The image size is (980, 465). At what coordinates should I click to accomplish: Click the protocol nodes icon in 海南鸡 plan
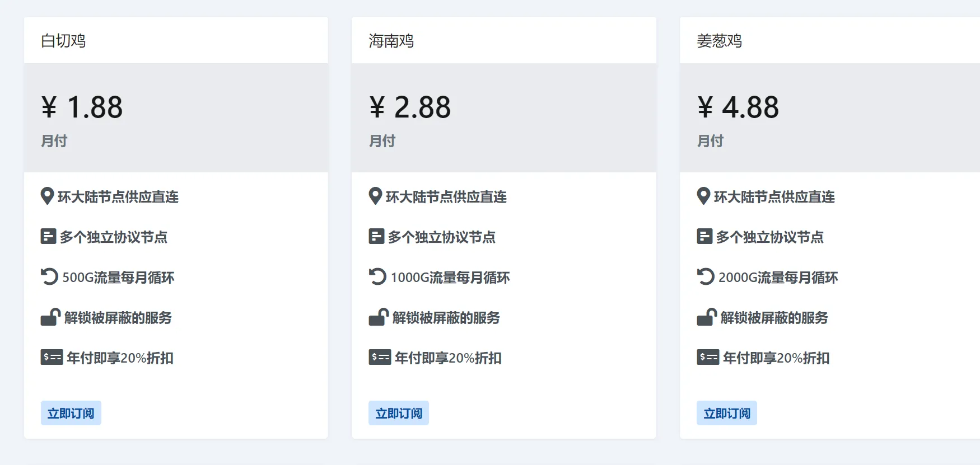coord(376,237)
